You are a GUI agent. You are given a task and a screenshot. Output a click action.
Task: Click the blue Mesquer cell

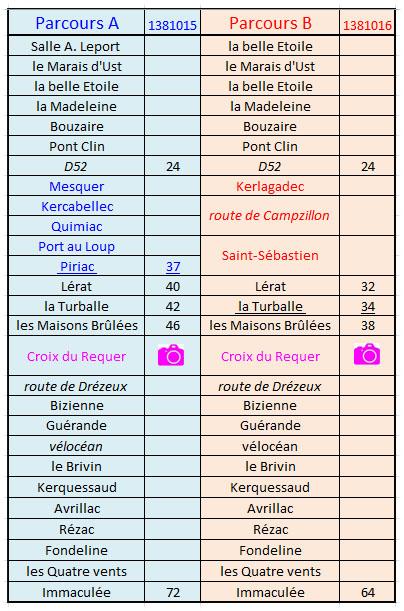click(x=76, y=186)
